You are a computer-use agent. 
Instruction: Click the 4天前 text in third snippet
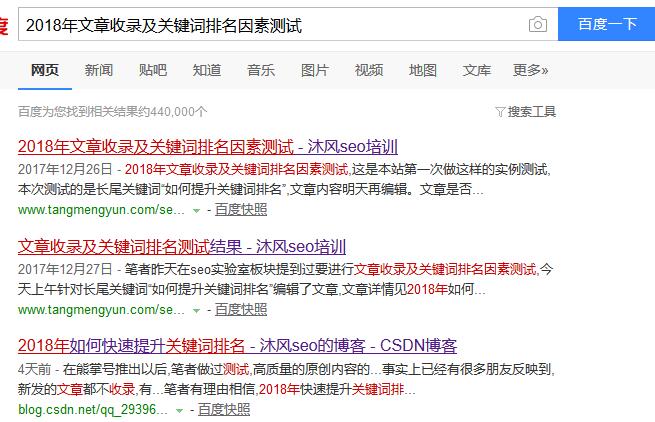click(x=34, y=369)
